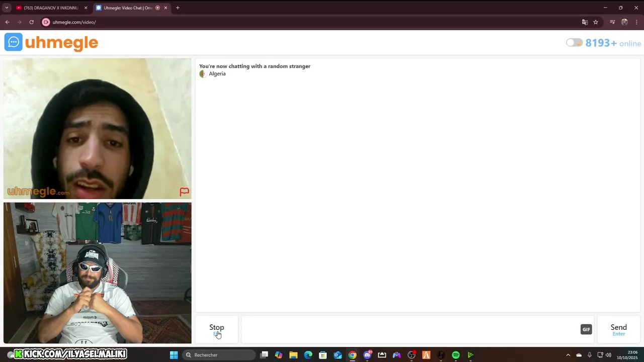Image resolution: width=644 pixels, height=362 pixels.
Task: Bookmark this page with the star
Action: (596, 22)
